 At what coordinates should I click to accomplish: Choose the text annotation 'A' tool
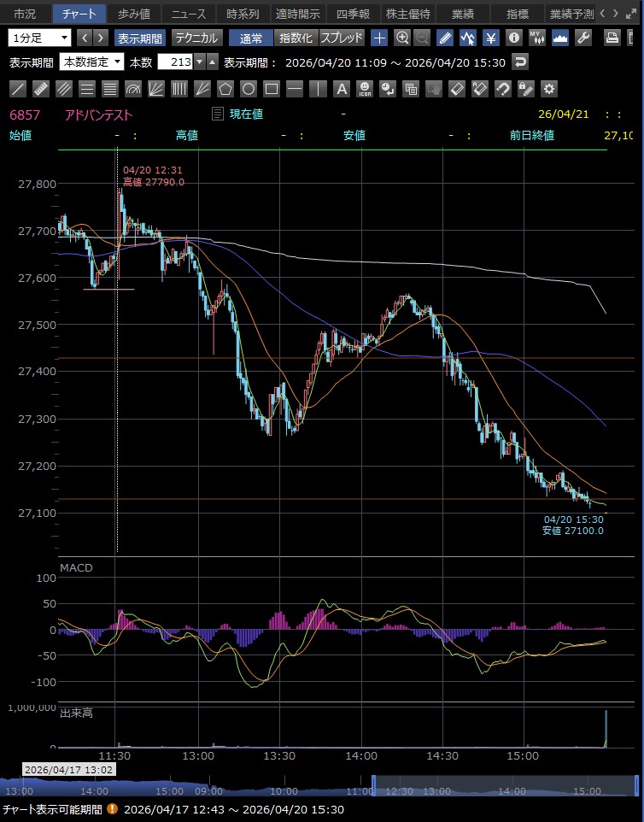tap(341, 89)
